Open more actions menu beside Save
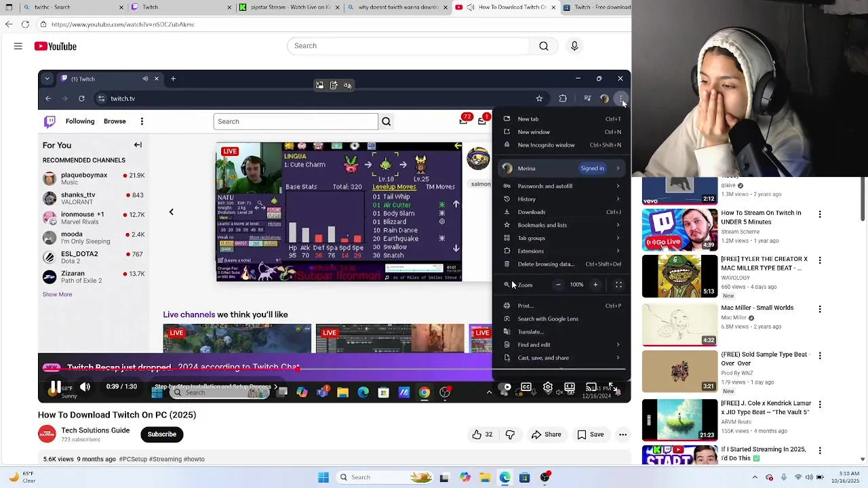The height and width of the screenshot is (488, 868). (623, 434)
